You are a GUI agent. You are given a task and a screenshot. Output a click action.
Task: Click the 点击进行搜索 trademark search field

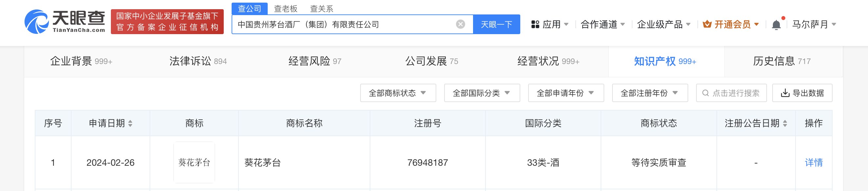(735, 93)
